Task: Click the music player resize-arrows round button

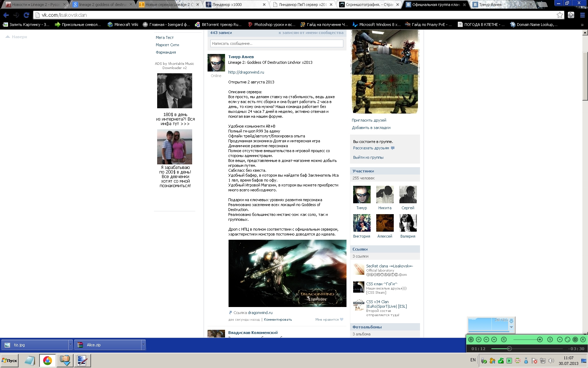Action: click(567, 339)
